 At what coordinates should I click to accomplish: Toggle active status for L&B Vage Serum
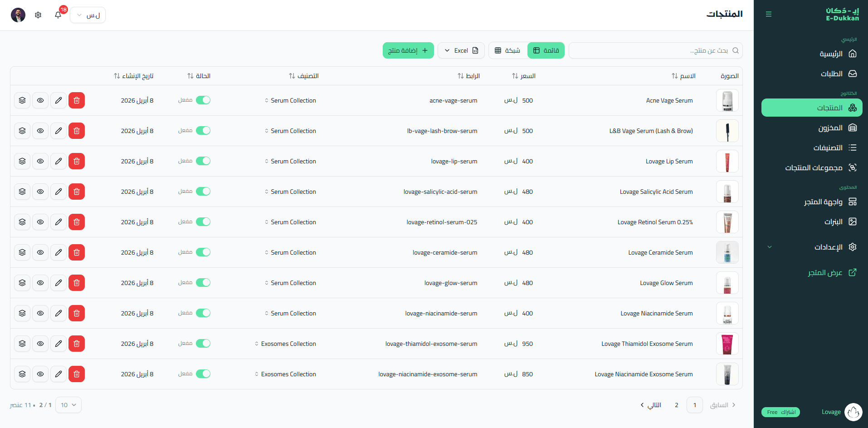point(203,131)
